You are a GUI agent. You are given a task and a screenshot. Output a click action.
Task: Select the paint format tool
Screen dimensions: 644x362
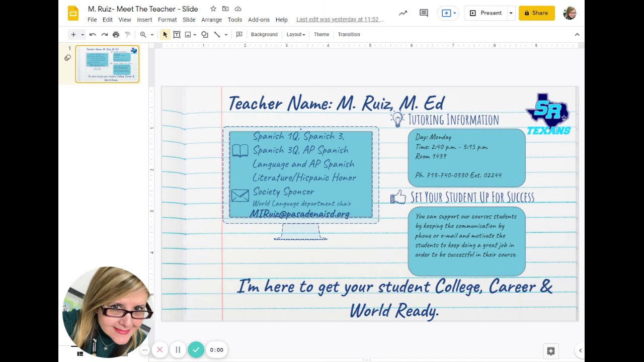coord(127,35)
